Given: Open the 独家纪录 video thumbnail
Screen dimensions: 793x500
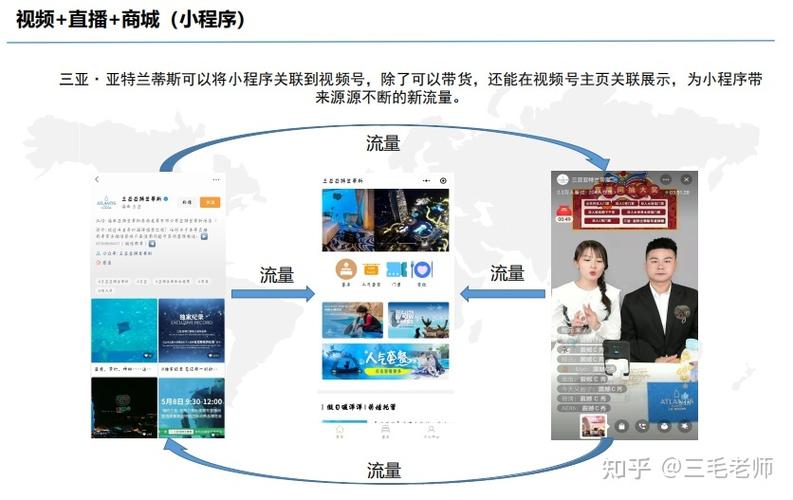Looking at the screenshot, I should 192,330.
